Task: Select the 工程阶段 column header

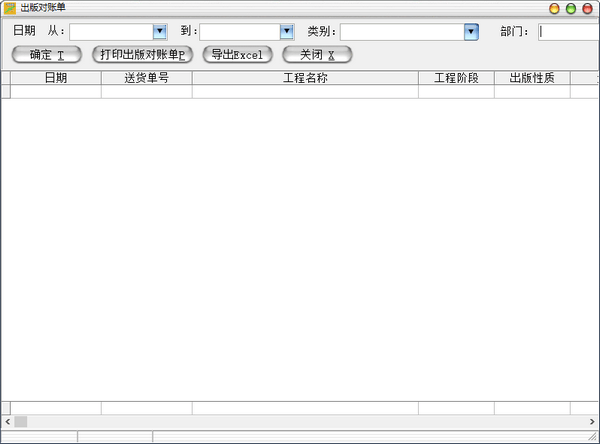Action: point(456,78)
